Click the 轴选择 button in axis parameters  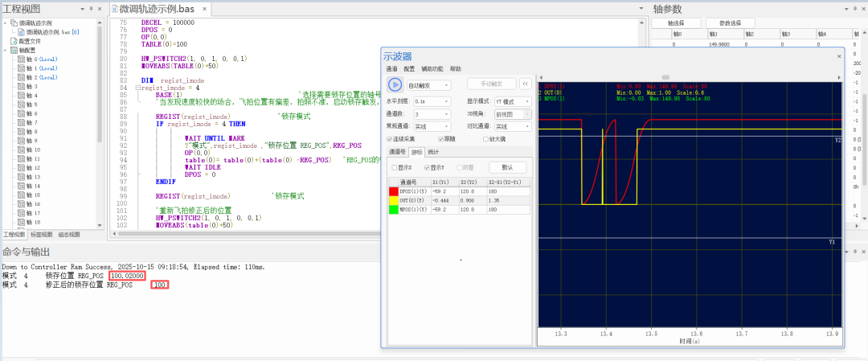tap(676, 23)
